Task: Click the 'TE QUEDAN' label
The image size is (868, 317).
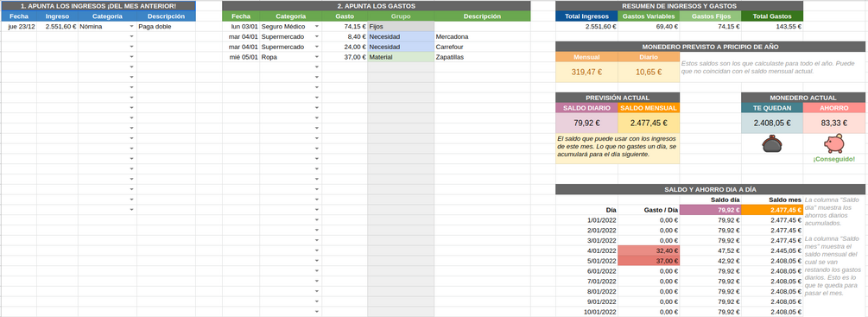Action: point(772,108)
